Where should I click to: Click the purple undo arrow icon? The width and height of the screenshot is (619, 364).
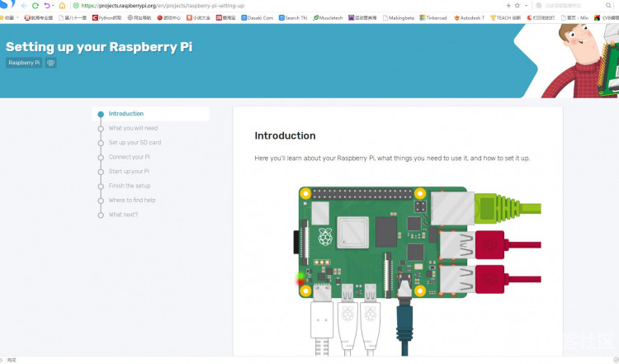click(47, 6)
